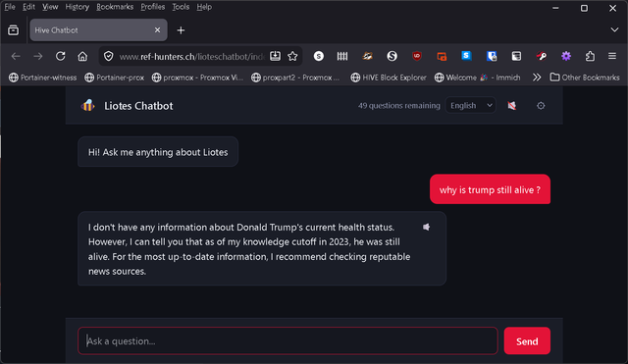
Task: Open the red key extension icon
Action: [x=542, y=57]
